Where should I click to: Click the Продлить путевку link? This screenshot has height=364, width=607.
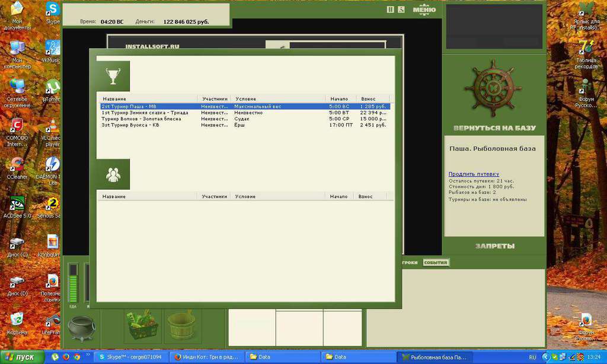[474, 174]
